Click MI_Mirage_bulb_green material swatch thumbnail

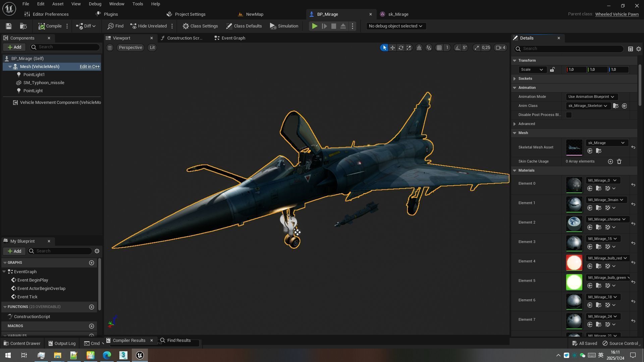click(x=574, y=282)
